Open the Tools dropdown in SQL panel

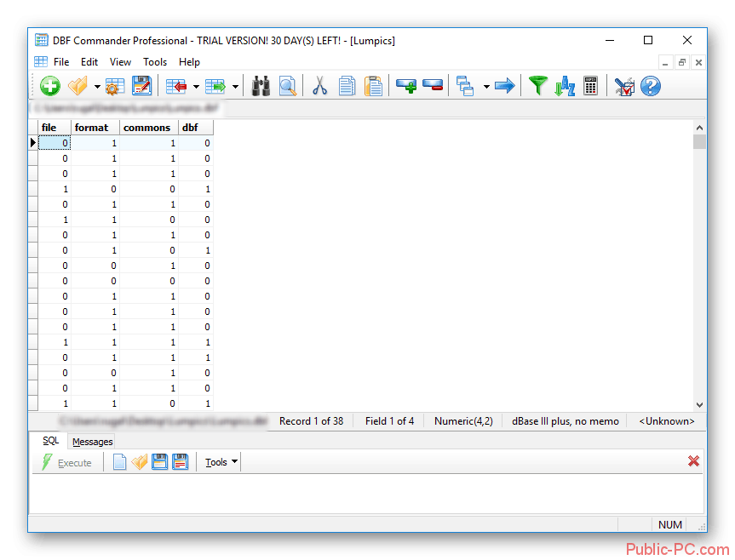click(x=221, y=462)
